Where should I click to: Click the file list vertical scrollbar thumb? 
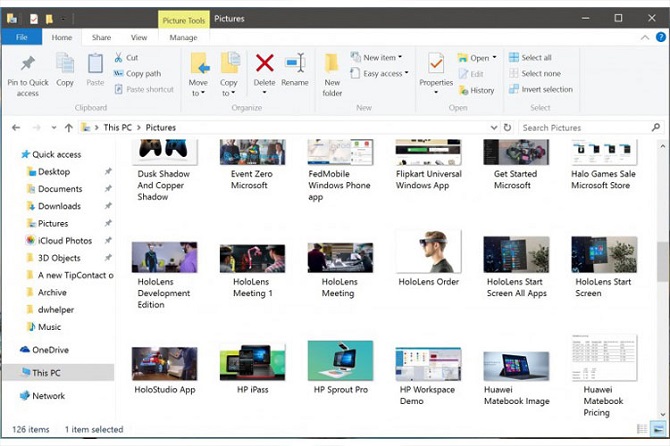(663, 261)
